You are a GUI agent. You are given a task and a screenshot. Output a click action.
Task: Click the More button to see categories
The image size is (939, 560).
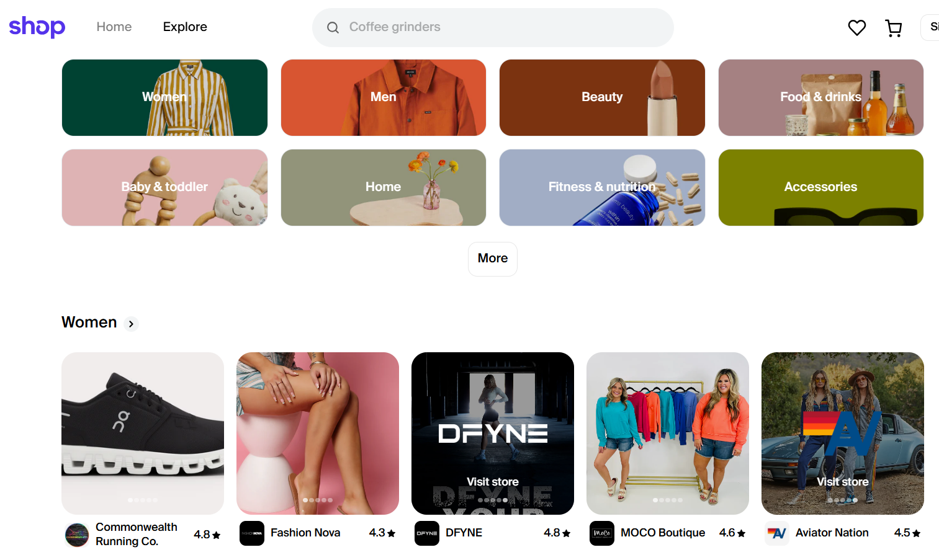(492, 259)
